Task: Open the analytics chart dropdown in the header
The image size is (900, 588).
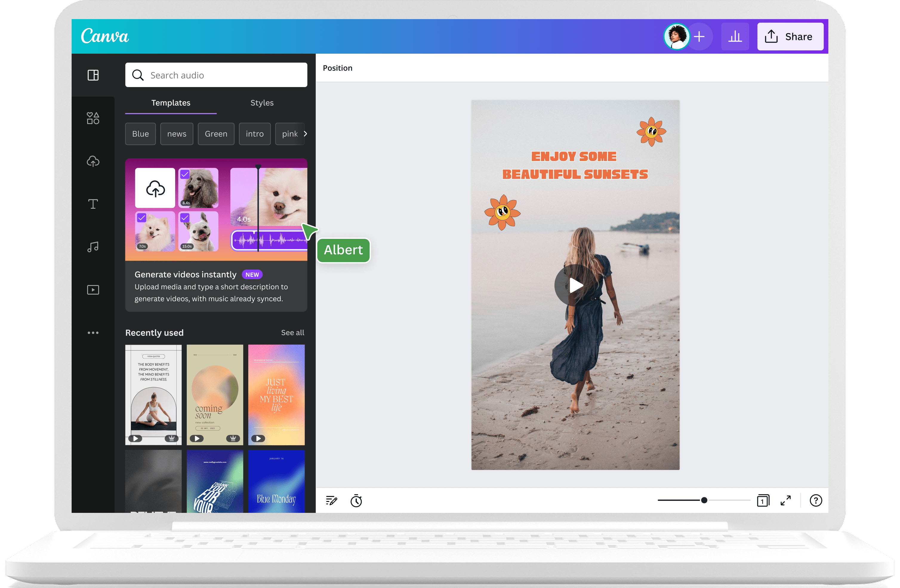Action: [735, 36]
